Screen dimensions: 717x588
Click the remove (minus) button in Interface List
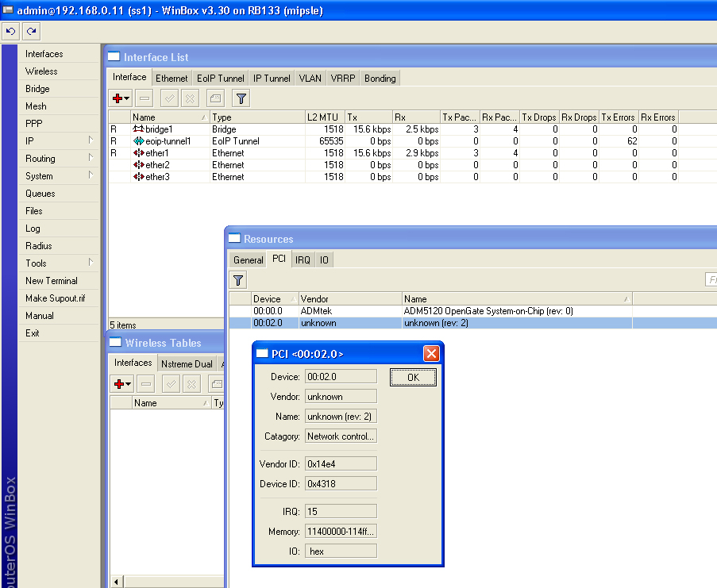pos(144,98)
